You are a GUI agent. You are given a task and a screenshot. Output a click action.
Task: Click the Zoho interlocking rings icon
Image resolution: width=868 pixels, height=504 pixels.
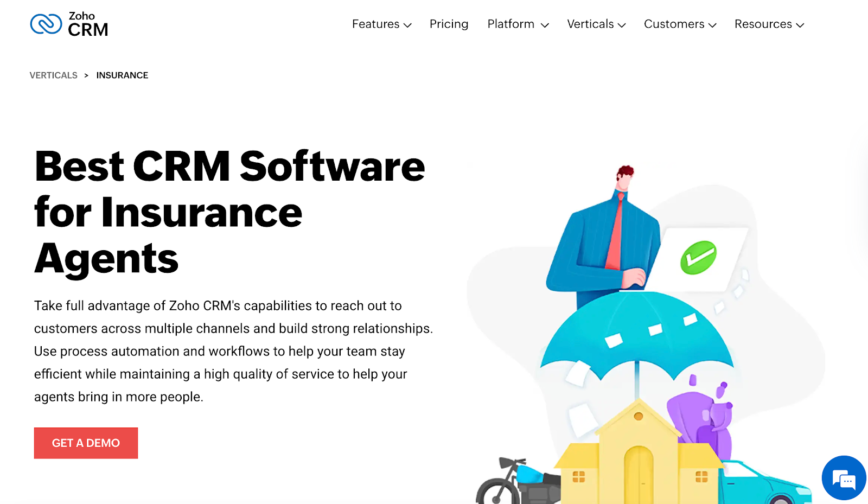(x=45, y=23)
